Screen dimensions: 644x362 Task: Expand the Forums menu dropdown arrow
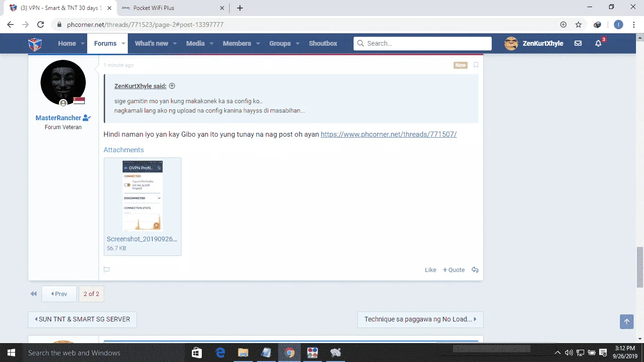124,43
